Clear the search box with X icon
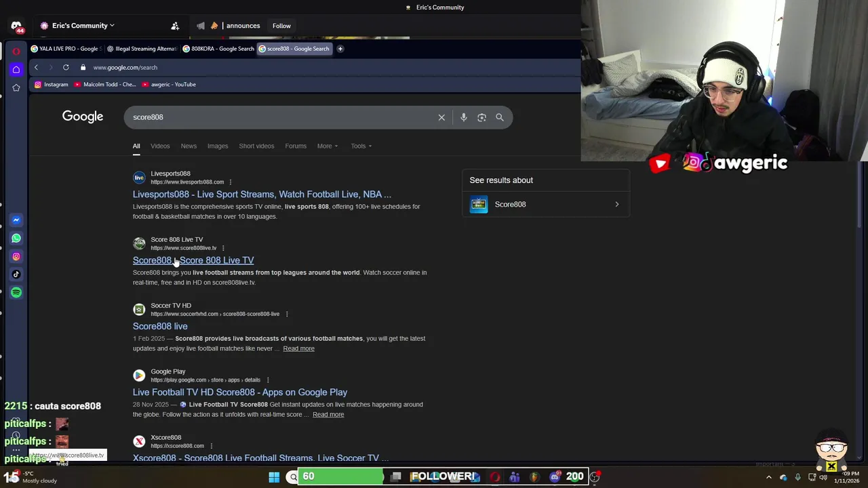This screenshot has height=488, width=868. 441,117
